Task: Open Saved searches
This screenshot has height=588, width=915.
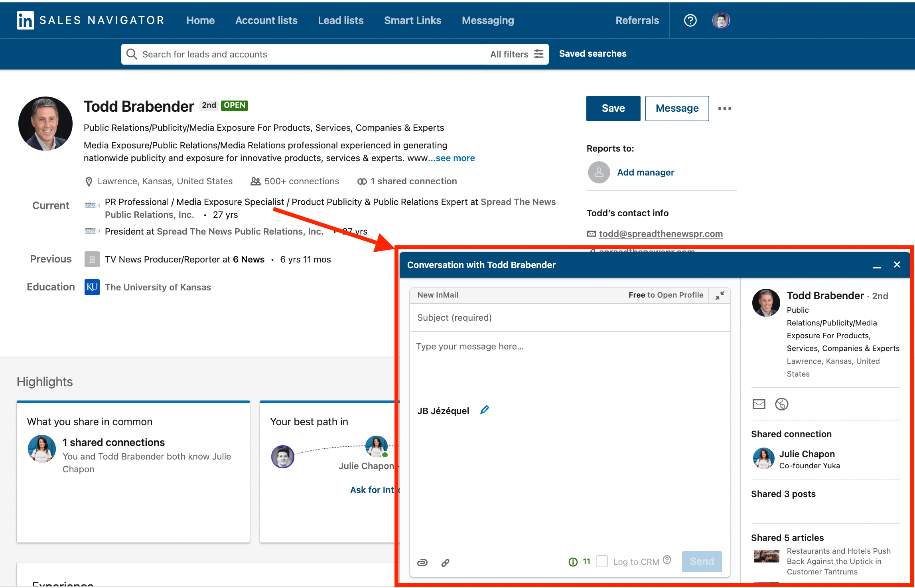Action: click(x=592, y=53)
